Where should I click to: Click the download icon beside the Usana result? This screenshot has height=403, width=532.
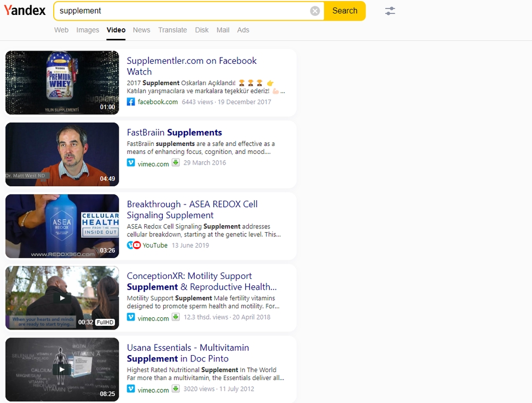[x=176, y=389]
